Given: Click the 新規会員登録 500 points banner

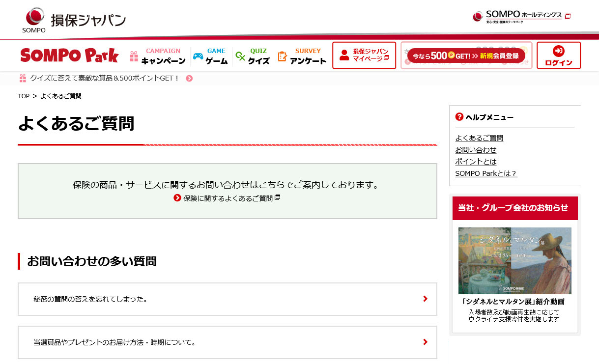Looking at the screenshot, I should click(x=466, y=56).
